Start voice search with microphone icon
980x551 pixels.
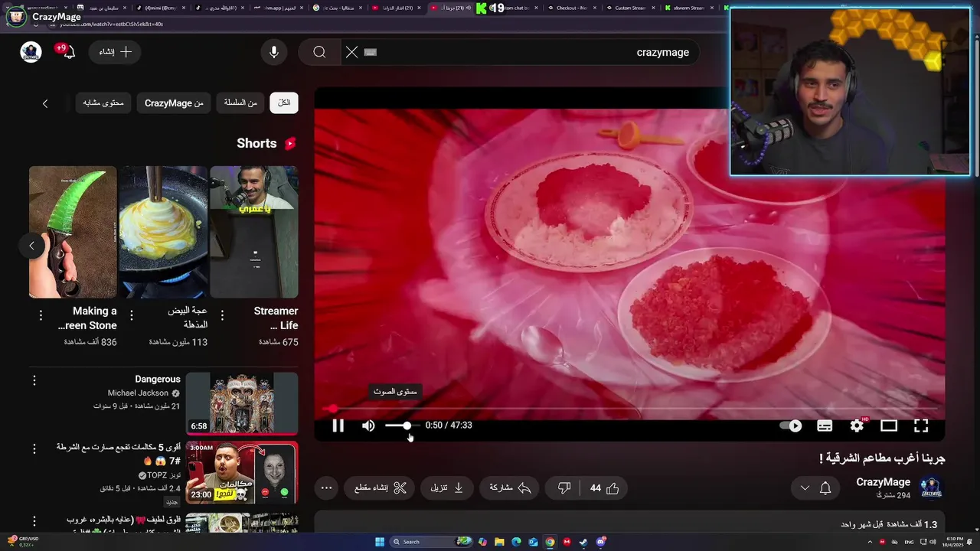tap(273, 52)
